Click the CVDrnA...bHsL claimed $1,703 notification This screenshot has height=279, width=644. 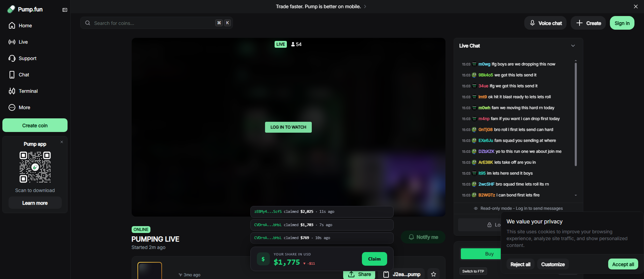click(322, 225)
